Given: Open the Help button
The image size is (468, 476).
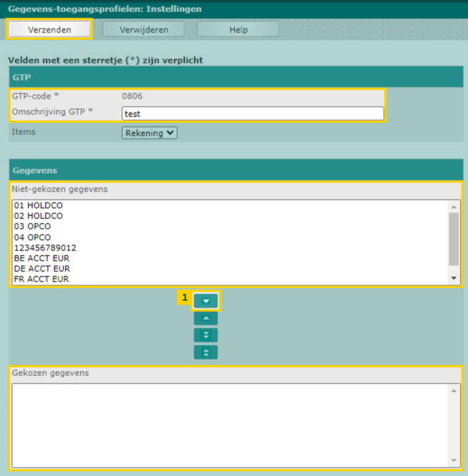Looking at the screenshot, I should 238,30.
